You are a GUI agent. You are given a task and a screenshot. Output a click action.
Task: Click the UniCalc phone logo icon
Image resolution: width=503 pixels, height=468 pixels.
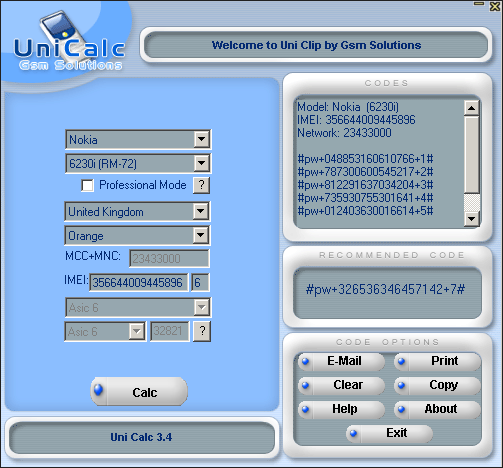click(x=59, y=27)
